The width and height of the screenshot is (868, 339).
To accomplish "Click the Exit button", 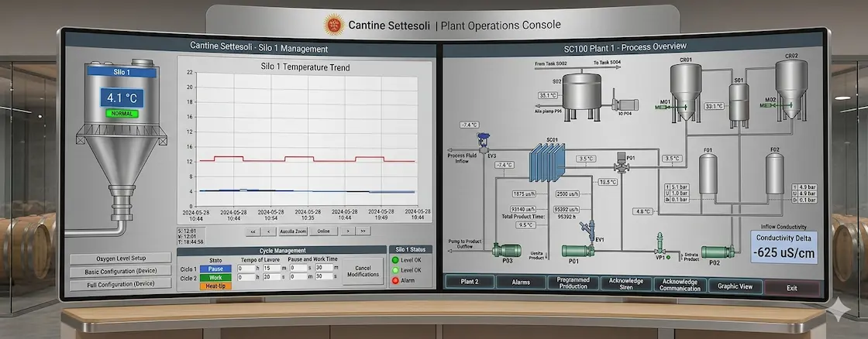I will coord(791,288).
